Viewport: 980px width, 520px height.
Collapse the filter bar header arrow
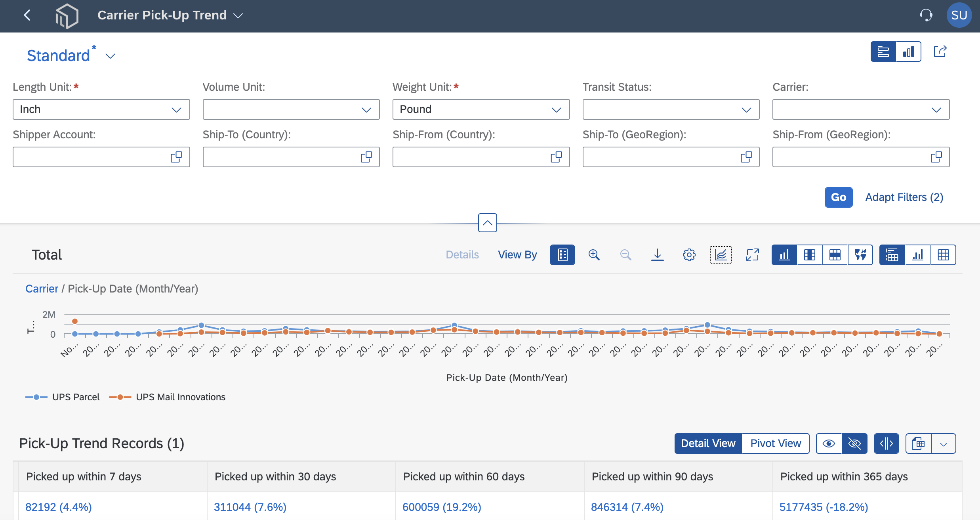tap(488, 223)
